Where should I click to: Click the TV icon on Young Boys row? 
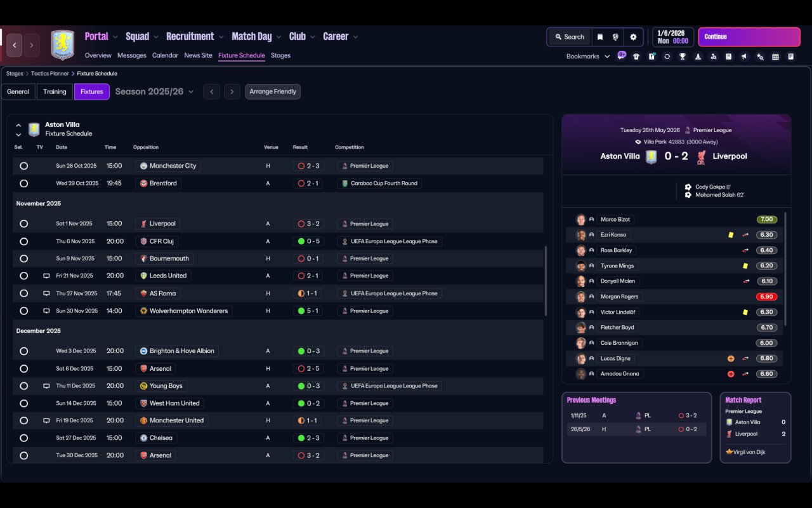point(46,386)
